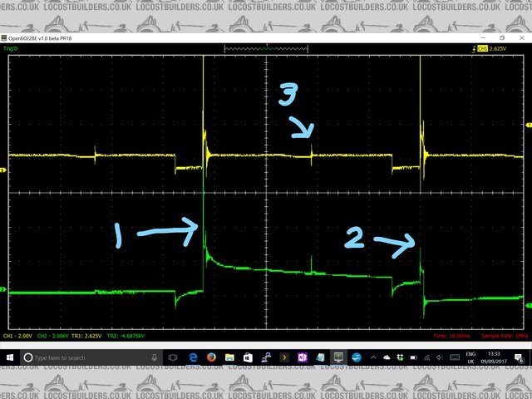Click the CH1 2.00V scale label

(17, 336)
